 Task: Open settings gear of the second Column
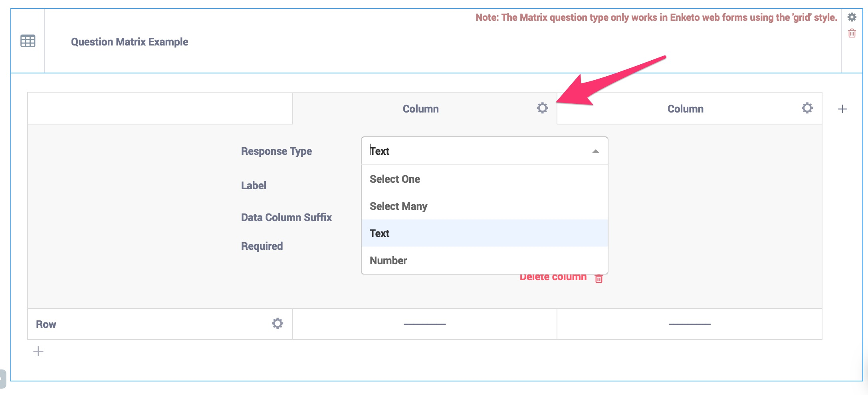coord(807,108)
